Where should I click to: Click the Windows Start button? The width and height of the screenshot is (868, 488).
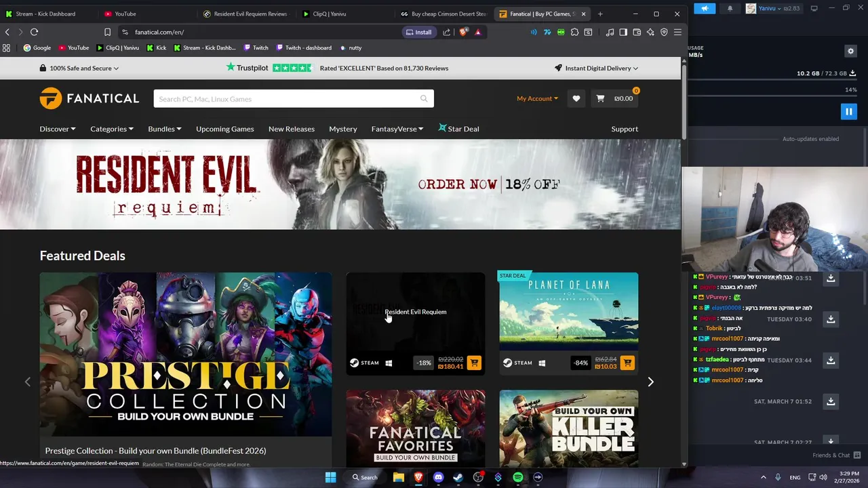pos(330,477)
